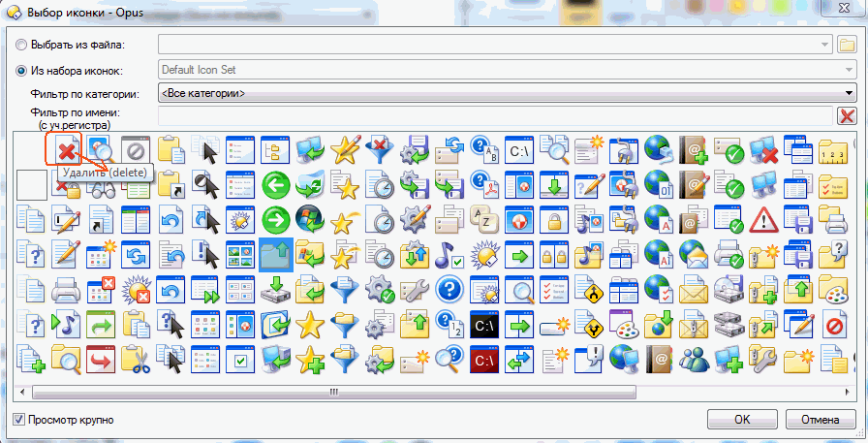
Task: Choose the funnel with red X icon
Action: 380,150
